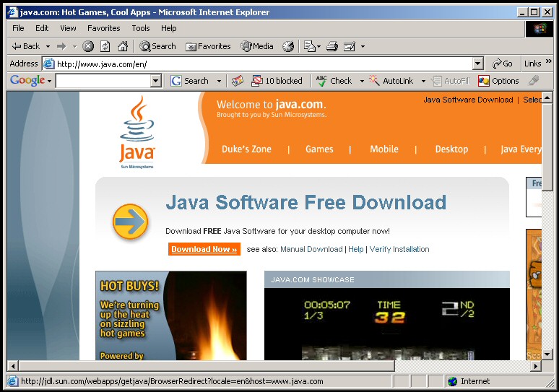The image size is (559, 392).
Task: Open the Duke's Zone tab
Action: (x=246, y=149)
